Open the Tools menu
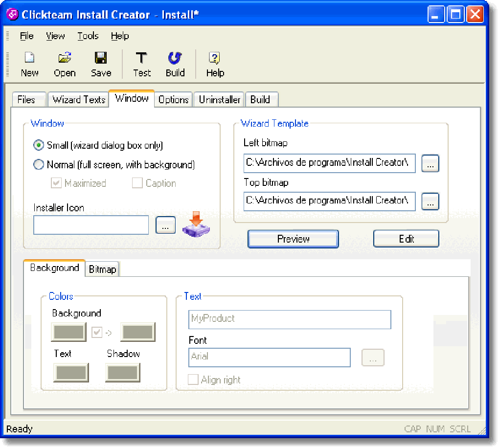This screenshot has height=448, width=499. coord(88,36)
